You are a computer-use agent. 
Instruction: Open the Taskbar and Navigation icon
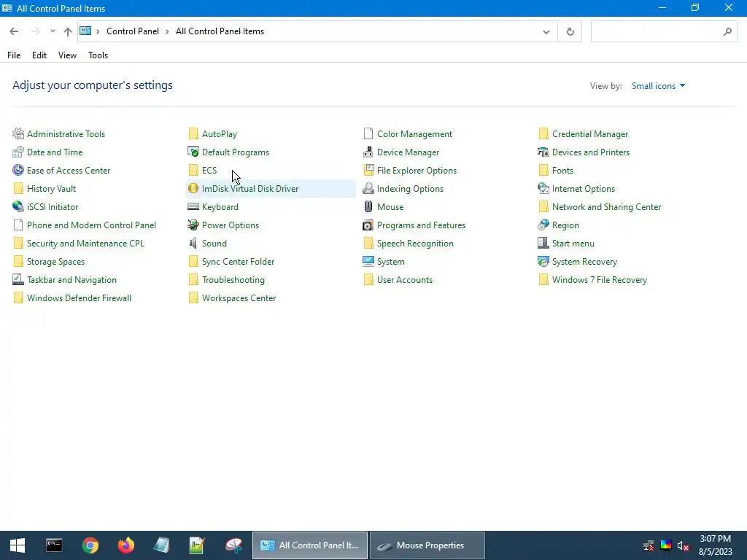point(18,279)
